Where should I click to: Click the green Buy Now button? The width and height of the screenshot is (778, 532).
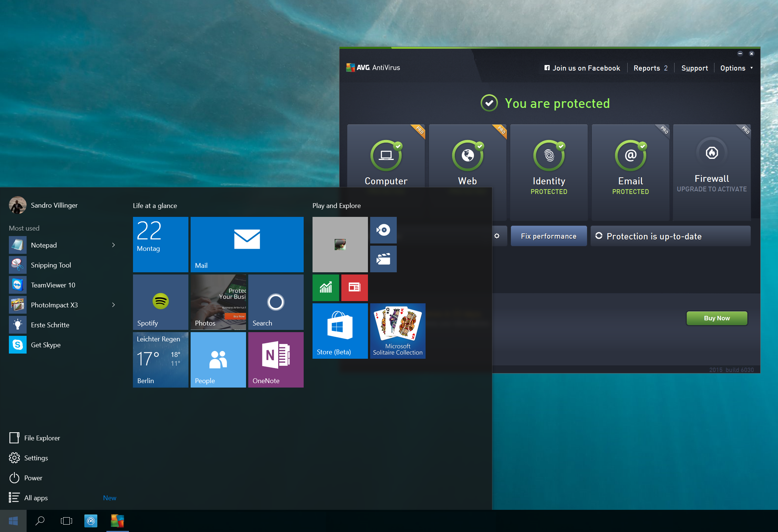click(x=717, y=318)
